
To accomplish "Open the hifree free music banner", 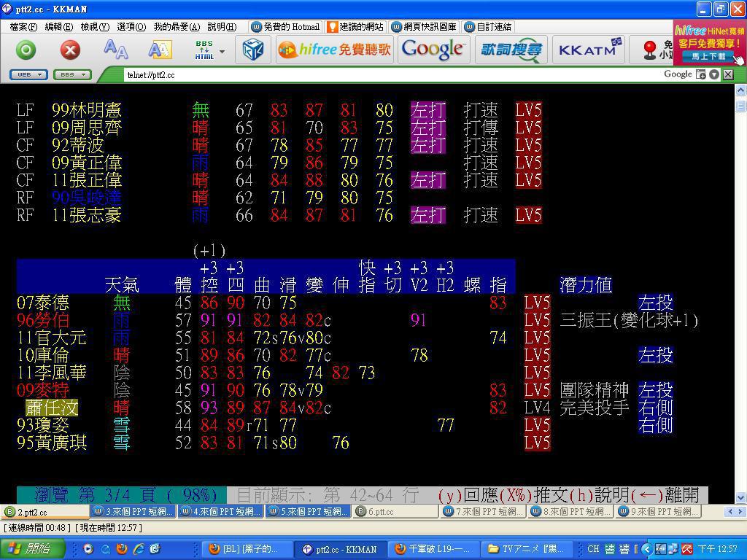I will (x=334, y=49).
